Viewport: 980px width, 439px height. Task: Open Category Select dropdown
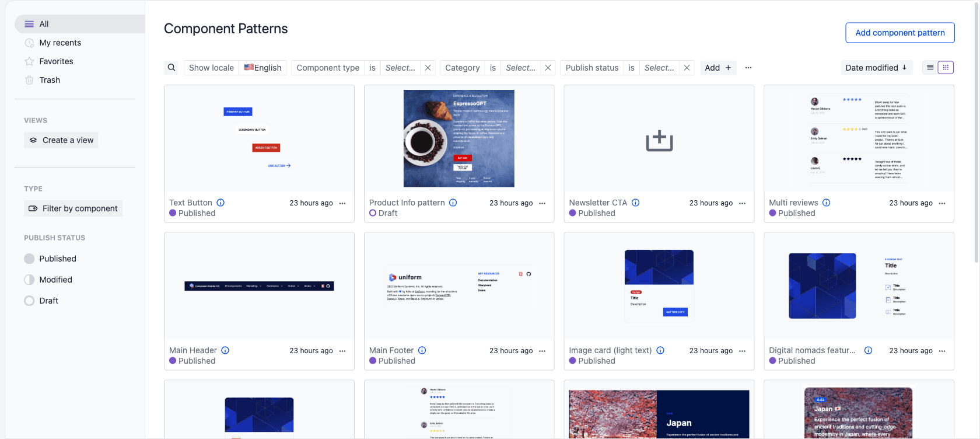pos(520,68)
